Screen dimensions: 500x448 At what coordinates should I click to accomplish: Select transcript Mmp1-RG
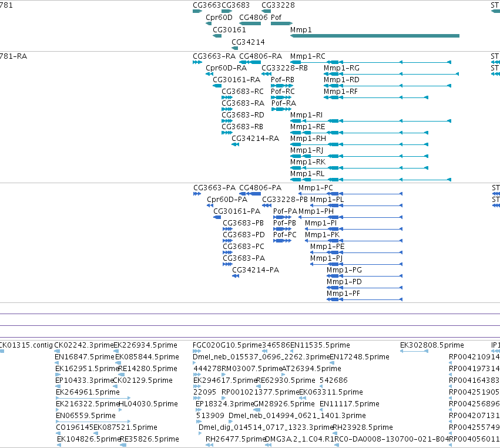point(391,74)
